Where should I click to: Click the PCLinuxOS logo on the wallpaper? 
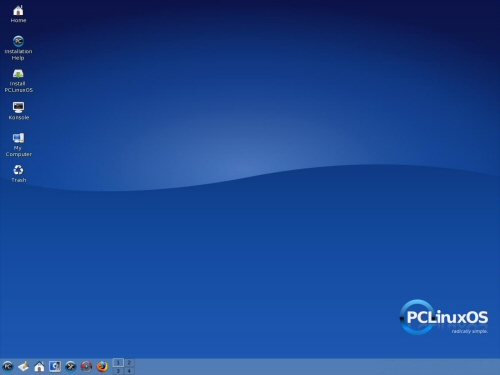coord(444,317)
